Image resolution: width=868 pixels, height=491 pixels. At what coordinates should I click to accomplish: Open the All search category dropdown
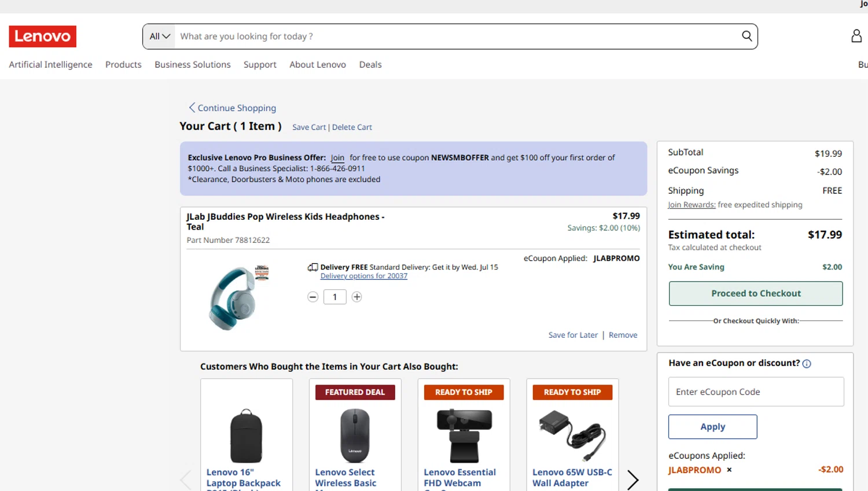(160, 36)
